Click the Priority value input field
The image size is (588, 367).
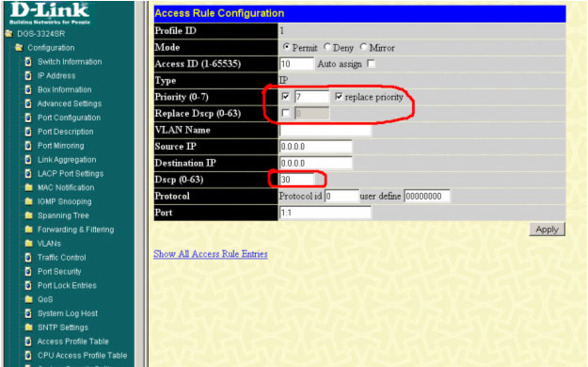[x=311, y=97]
